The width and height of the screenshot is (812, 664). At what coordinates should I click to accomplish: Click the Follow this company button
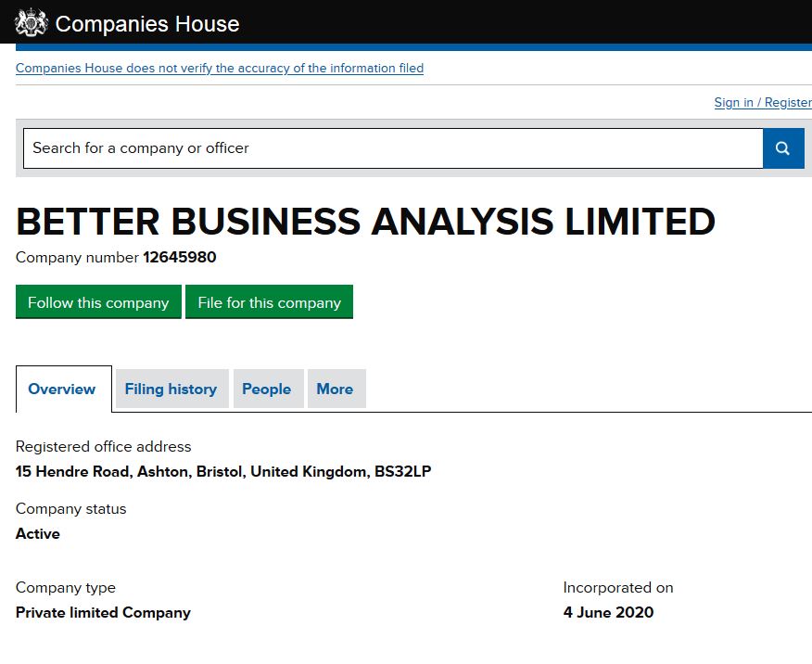pos(98,302)
